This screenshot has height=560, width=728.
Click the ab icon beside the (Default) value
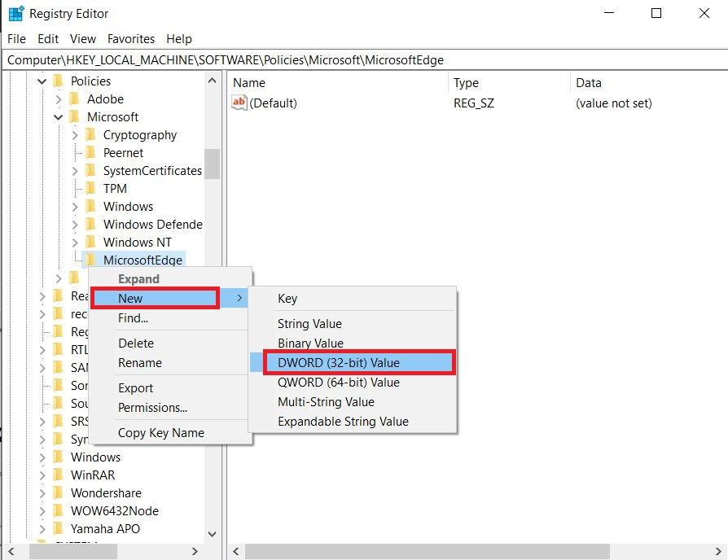click(240, 103)
